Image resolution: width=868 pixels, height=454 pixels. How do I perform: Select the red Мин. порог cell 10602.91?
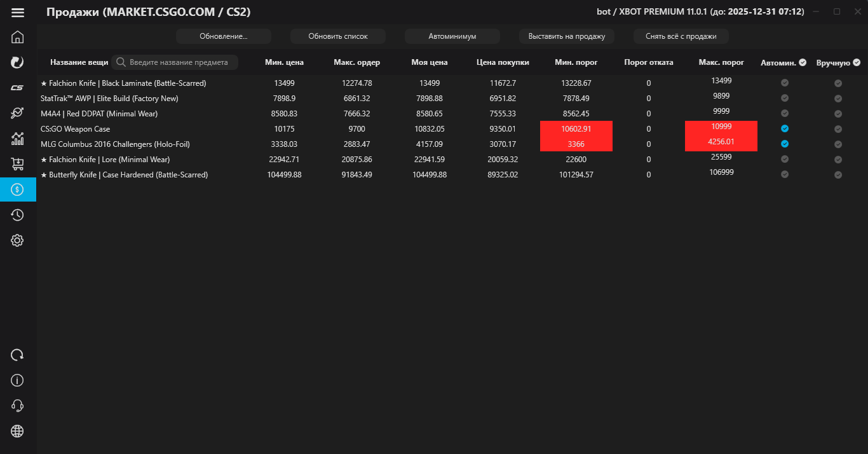pos(576,129)
